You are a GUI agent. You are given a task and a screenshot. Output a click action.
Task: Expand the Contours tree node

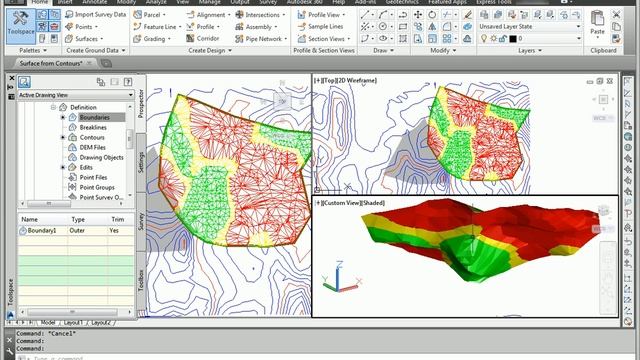point(63,138)
